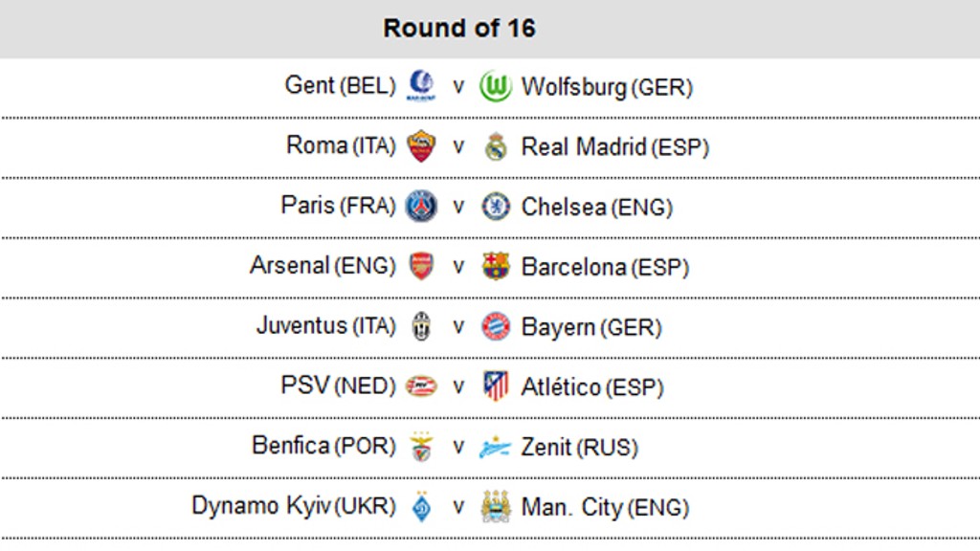
Task: Click the Dynamo Kyiv badge
Action: click(x=420, y=506)
